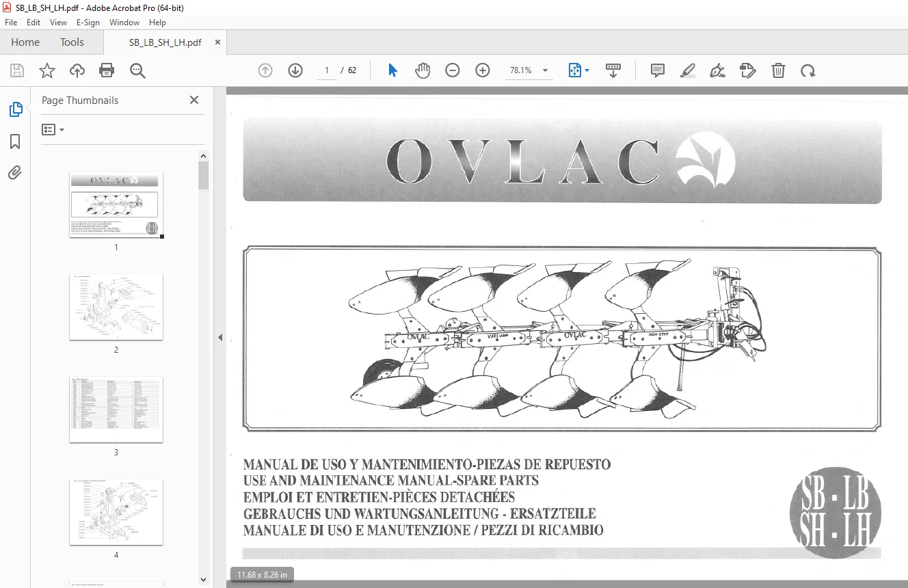Select page 4 thumbnail
This screenshot has width=908, height=588.
pyautogui.click(x=116, y=512)
